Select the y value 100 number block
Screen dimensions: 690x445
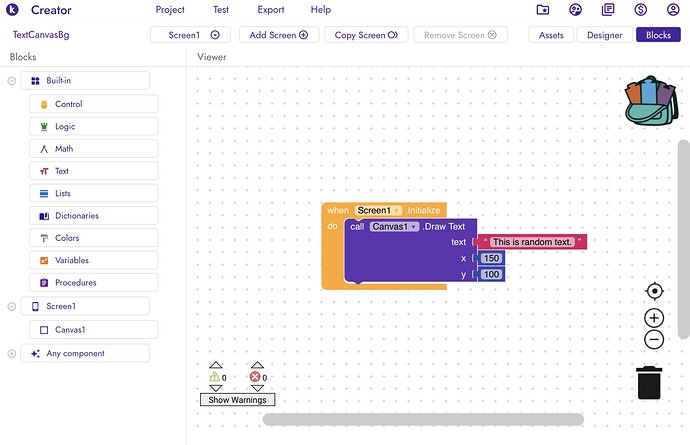pyautogui.click(x=491, y=275)
